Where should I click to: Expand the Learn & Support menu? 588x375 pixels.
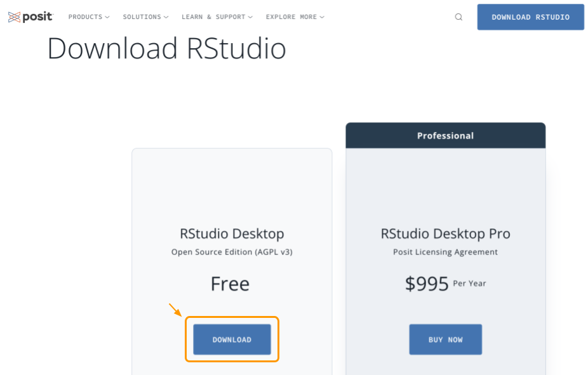(x=217, y=17)
